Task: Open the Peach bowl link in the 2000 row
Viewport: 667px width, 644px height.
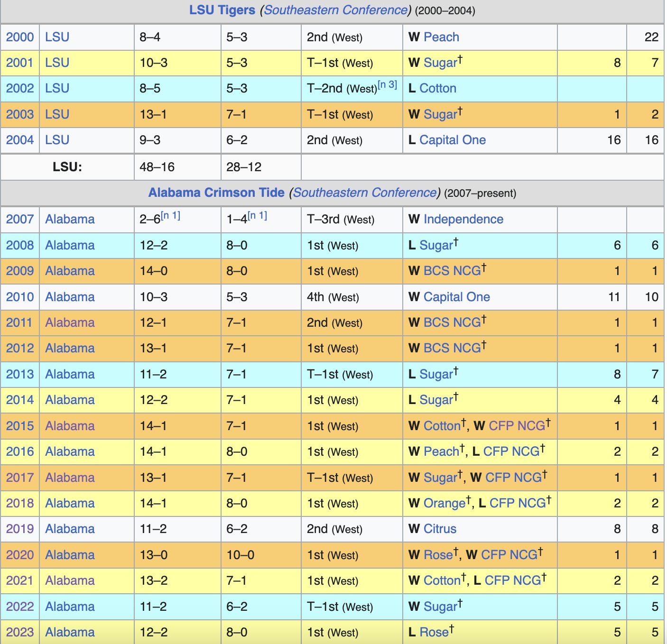Action: (441, 37)
